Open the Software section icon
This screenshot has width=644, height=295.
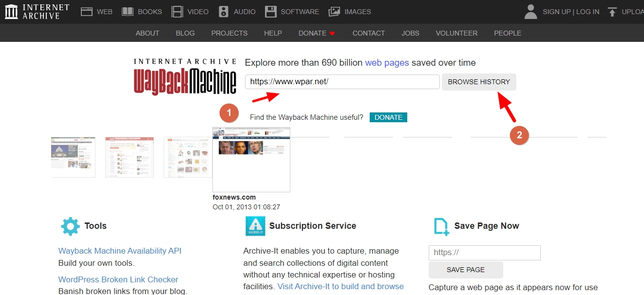[271, 12]
